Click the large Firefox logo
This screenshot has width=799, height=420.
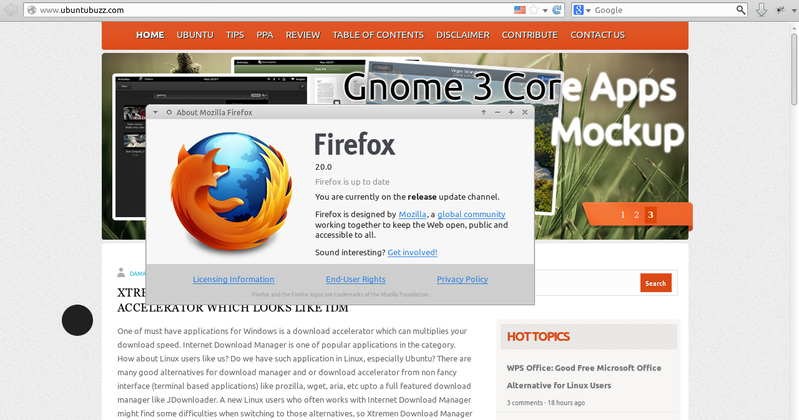[x=231, y=192]
